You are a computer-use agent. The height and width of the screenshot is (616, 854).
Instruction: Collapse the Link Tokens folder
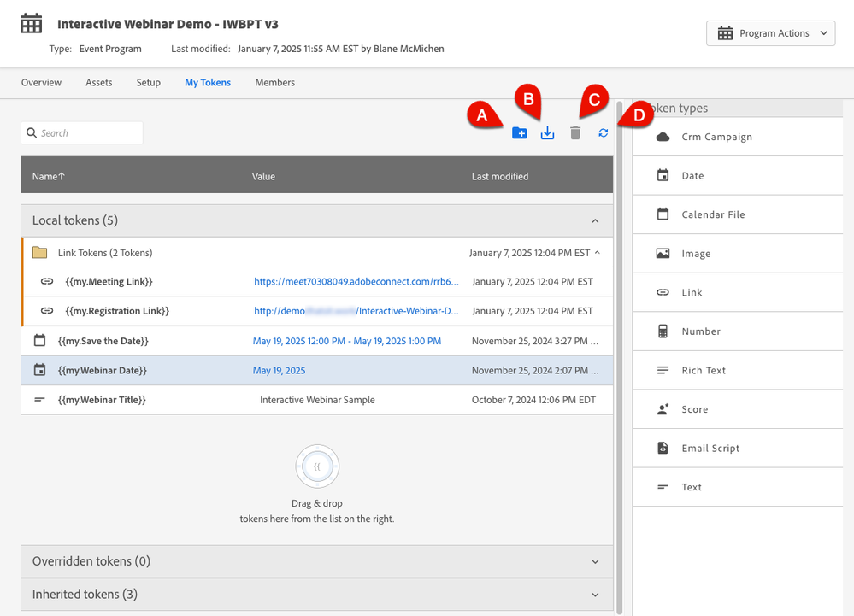click(598, 253)
